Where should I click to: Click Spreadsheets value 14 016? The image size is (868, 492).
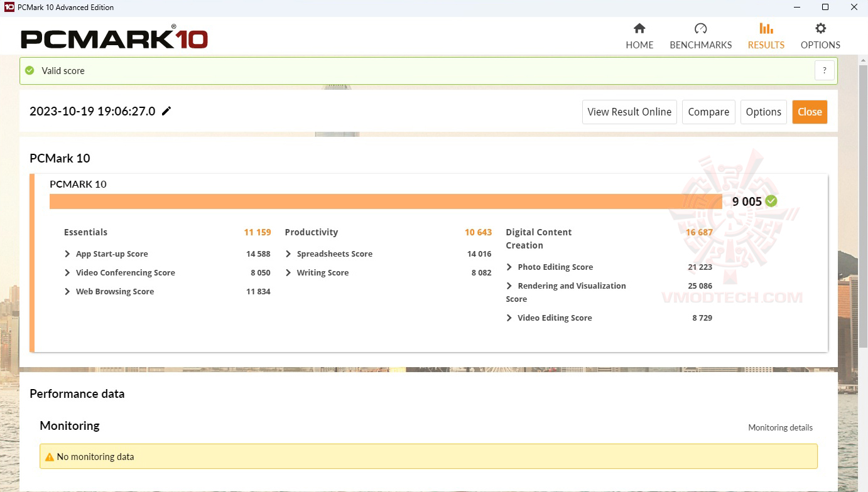click(x=479, y=254)
